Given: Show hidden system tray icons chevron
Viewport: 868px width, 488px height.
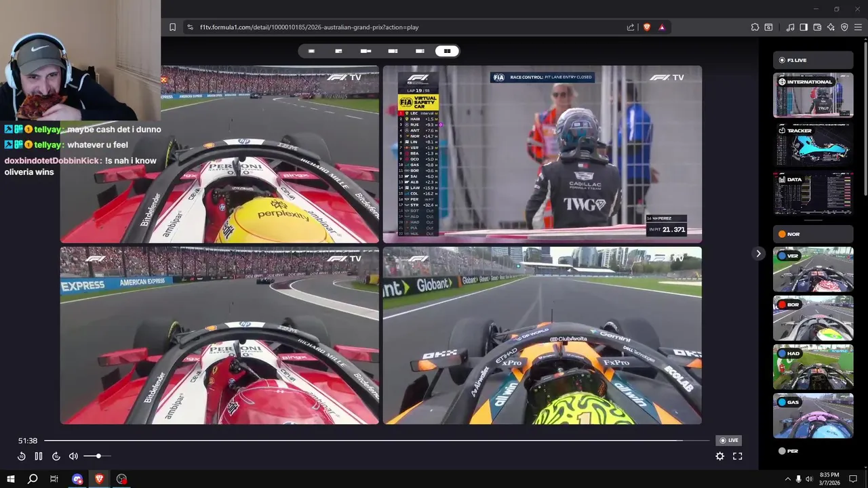Looking at the screenshot, I should tap(787, 479).
